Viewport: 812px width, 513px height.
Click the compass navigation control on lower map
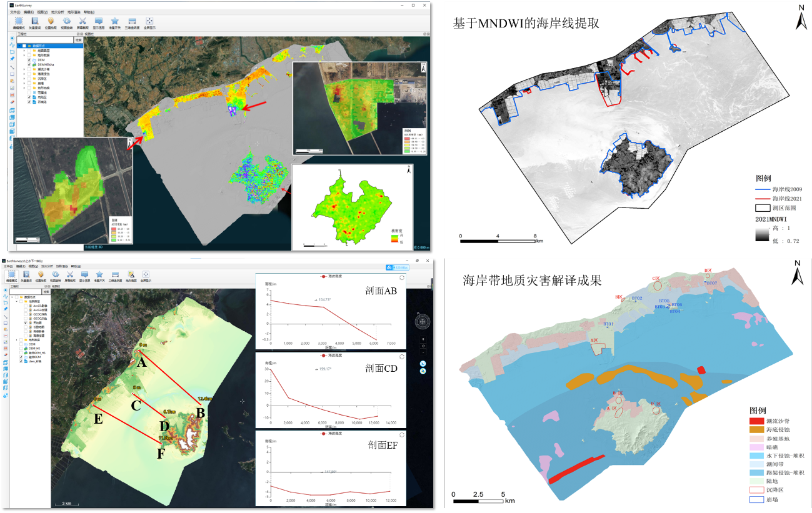[423, 321]
